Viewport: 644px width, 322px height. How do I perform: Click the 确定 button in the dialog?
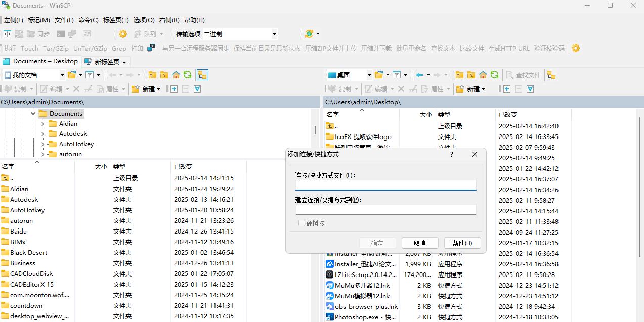tap(377, 243)
